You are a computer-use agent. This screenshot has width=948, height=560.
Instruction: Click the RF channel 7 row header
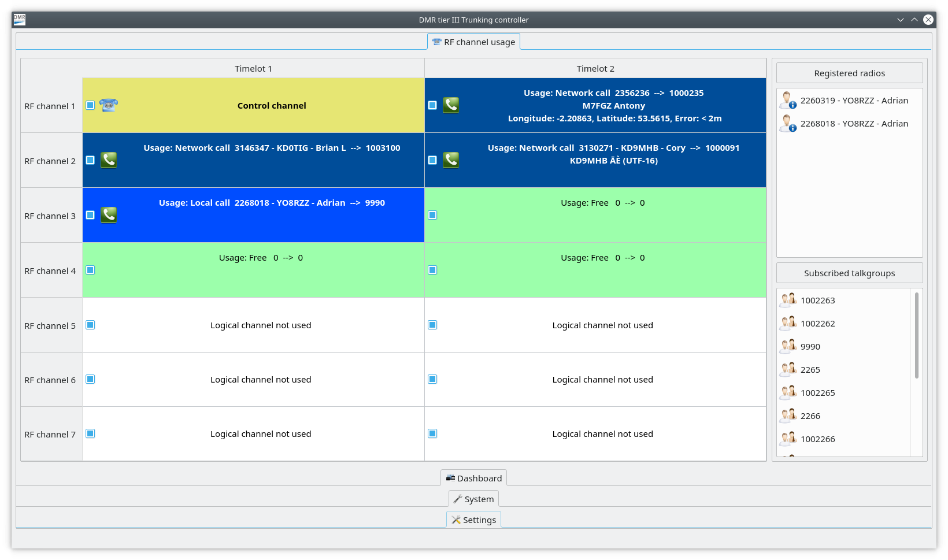51,434
